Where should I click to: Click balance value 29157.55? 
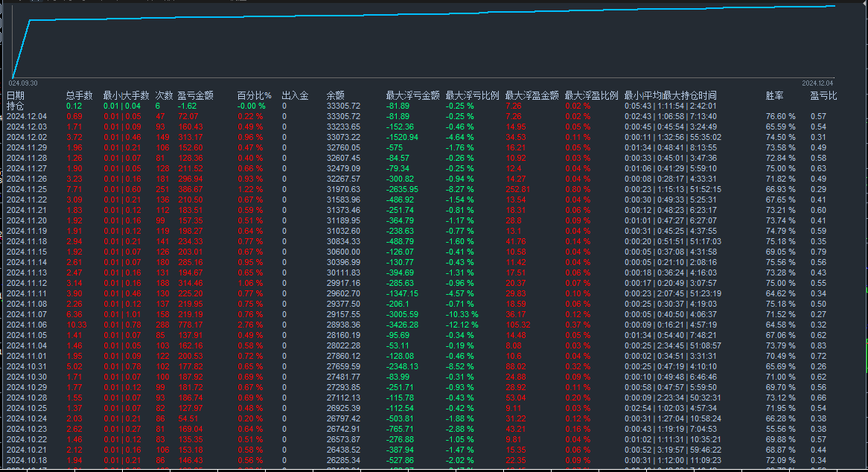pos(343,314)
